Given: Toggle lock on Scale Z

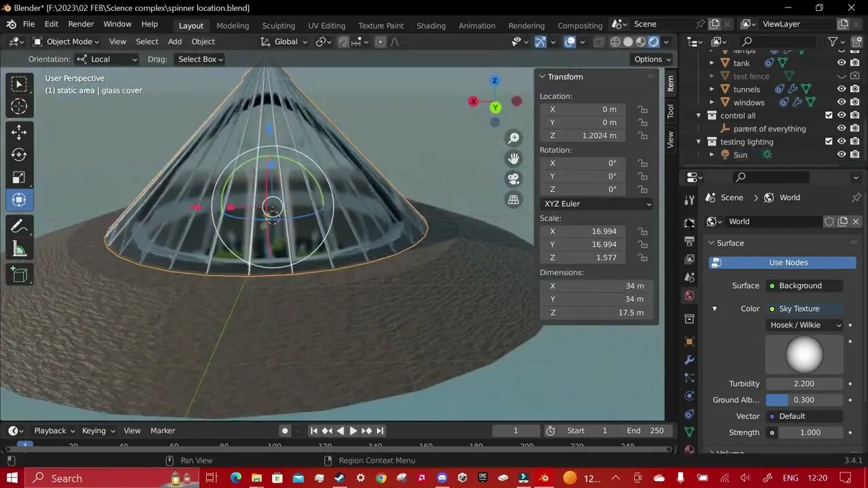Looking at the screenshot, I should (642, 258).
